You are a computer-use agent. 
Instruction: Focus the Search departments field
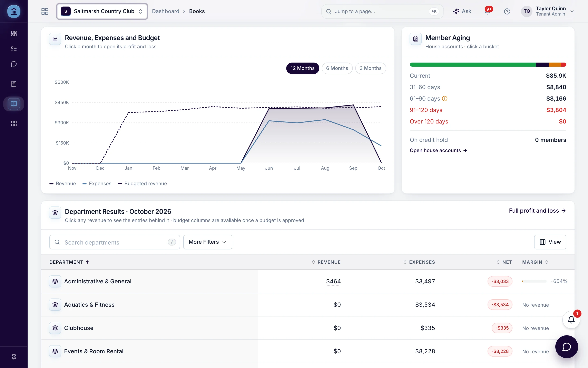[x=115, y=242]
